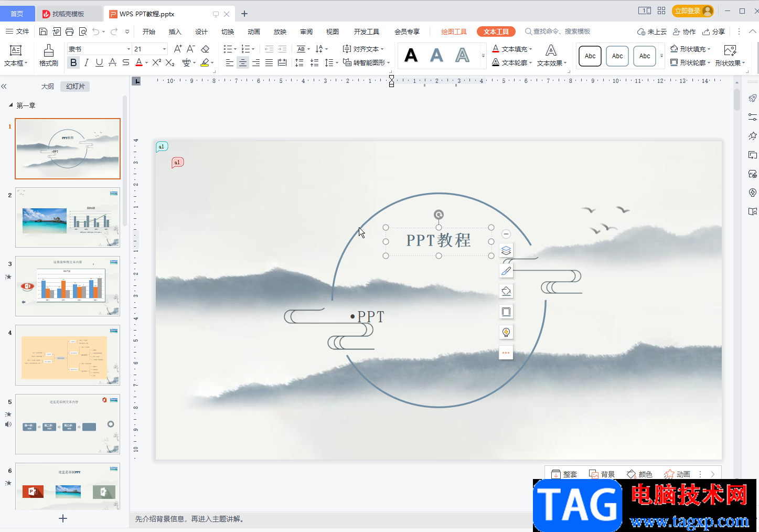Open the 文件 menu

(17, 31)
